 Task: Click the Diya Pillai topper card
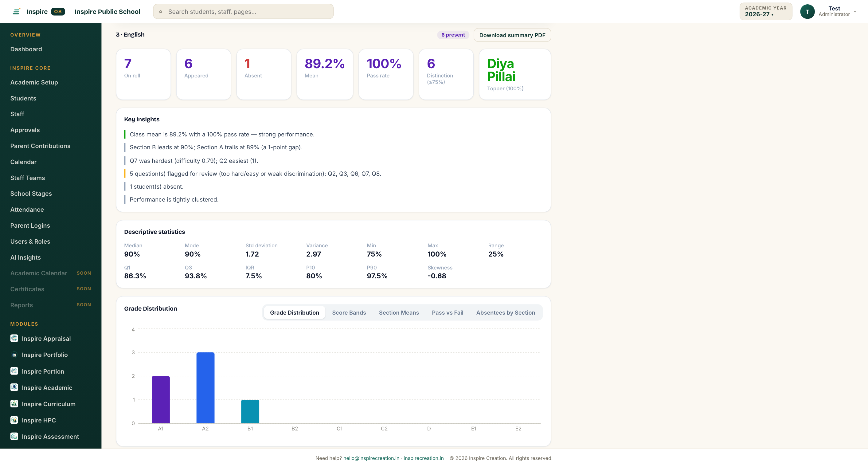tap(515, 74)
